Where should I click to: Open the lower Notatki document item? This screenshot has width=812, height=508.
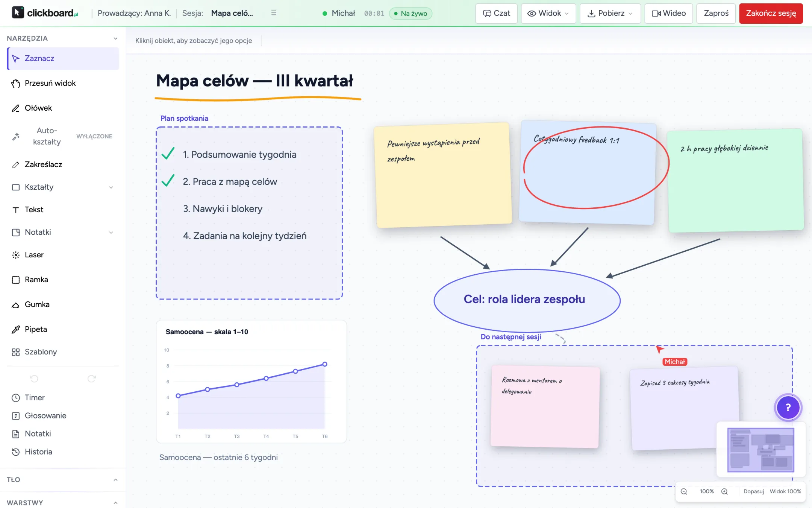63,434
